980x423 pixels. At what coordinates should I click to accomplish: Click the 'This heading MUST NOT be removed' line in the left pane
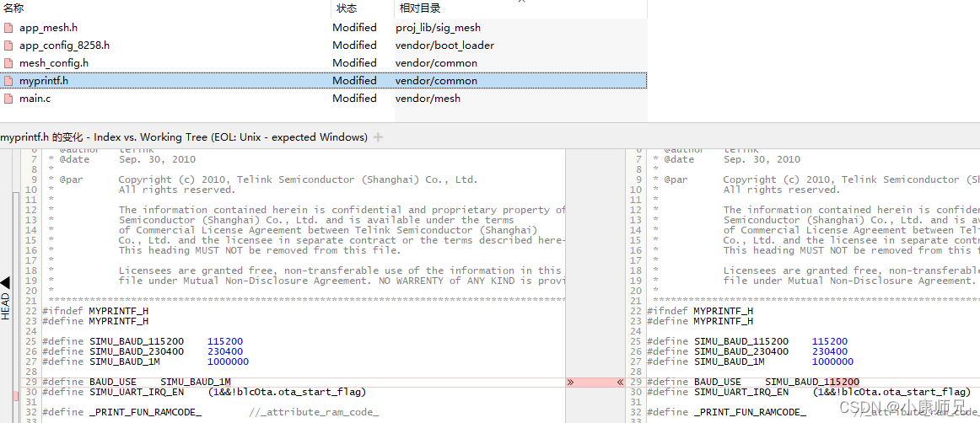point(260,250)
